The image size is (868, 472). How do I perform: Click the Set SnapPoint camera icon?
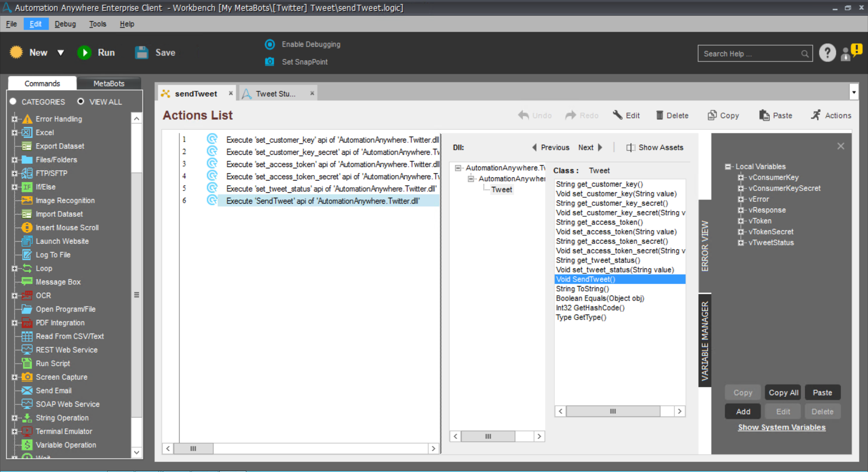[269, 62]
